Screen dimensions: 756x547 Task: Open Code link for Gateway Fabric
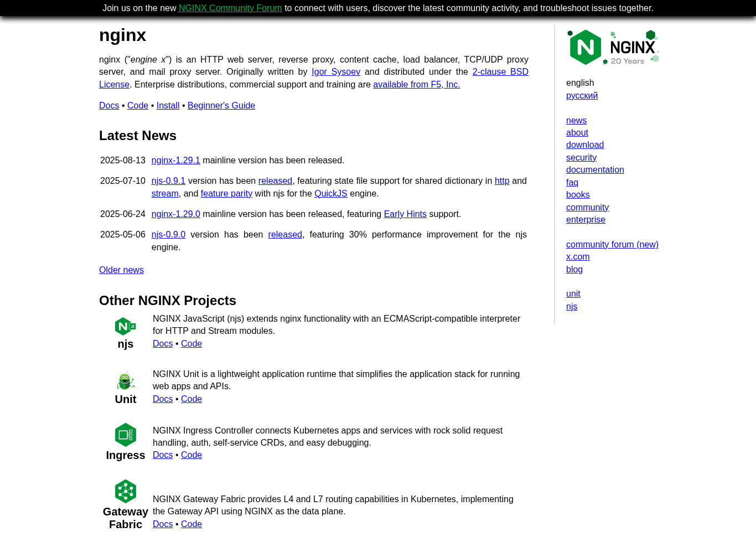[x=191, y=524]
